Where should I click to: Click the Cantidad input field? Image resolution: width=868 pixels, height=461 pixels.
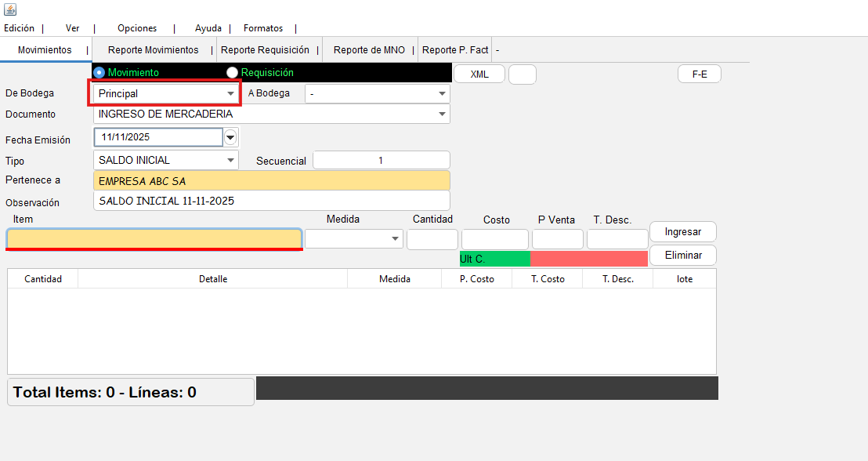(x=432, y=239)
